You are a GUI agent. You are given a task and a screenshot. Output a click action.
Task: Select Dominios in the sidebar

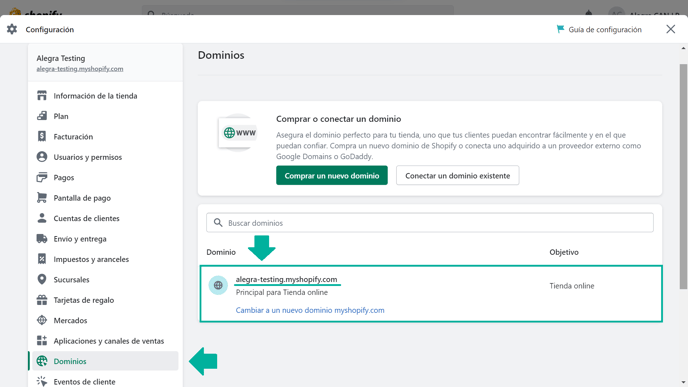point(105,361)
